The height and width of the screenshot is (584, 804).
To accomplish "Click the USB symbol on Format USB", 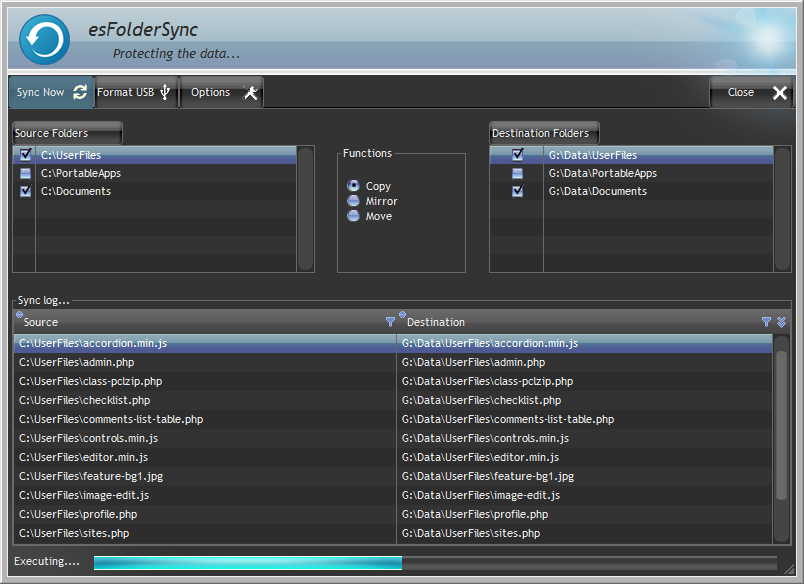I will coord(165,92).
